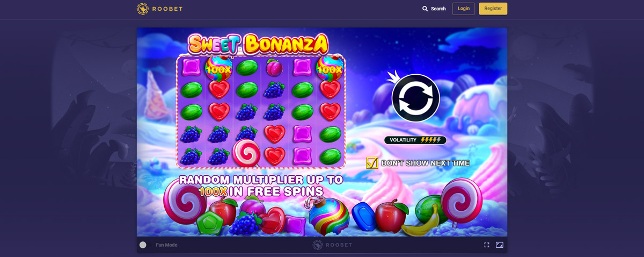Click the Search label in header
The width and height of the screenshot is (644, 257).
click(438, 9)
